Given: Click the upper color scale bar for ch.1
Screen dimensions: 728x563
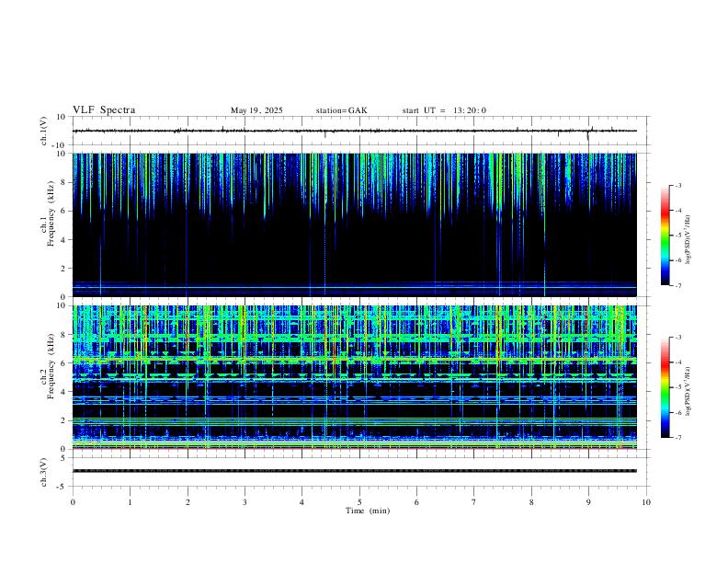Looking at the screenshot, I should tap(665, 236).
